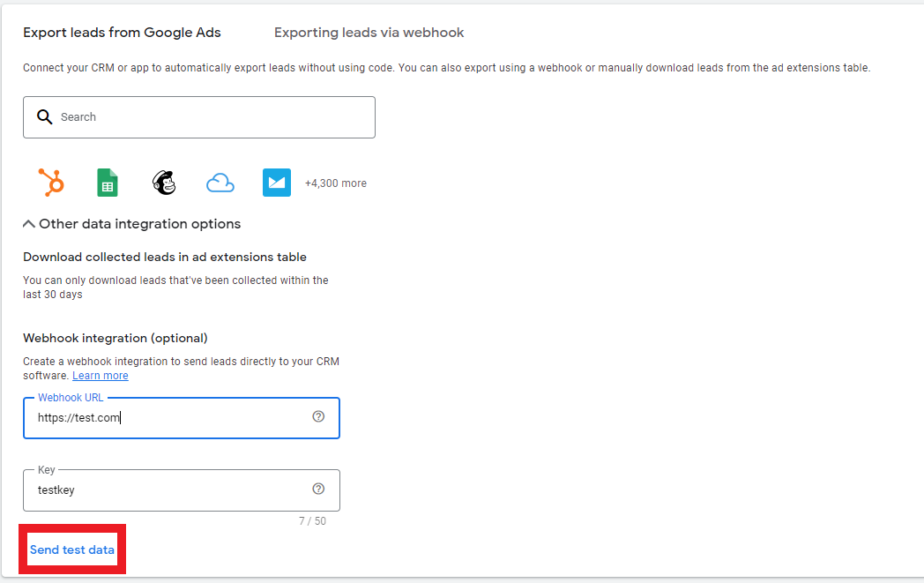Choose the blue Campaign Monitor envelope icon
Image resolution: width=924 pixels, height=583 pixels.
(276, 183)
